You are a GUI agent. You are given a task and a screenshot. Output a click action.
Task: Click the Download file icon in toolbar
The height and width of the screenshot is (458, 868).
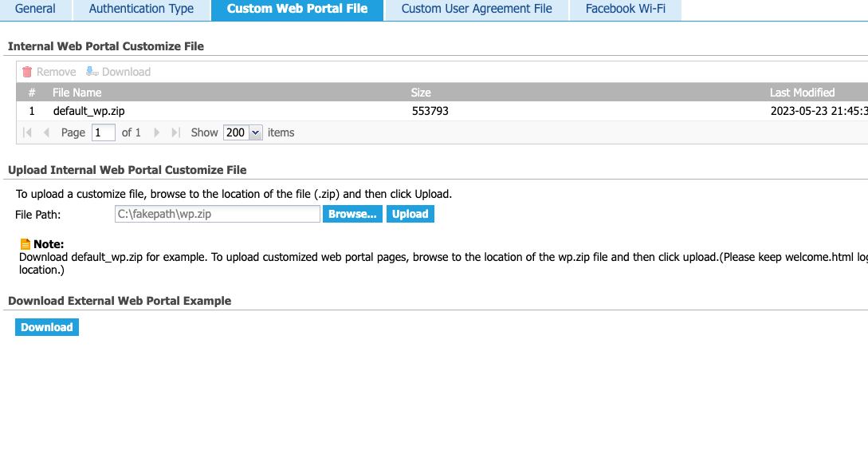click(92, 72)
